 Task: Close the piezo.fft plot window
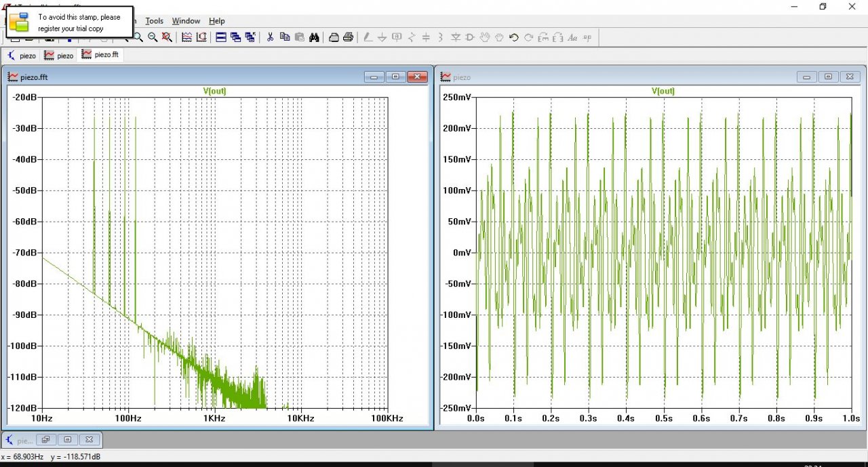point(417,77)
